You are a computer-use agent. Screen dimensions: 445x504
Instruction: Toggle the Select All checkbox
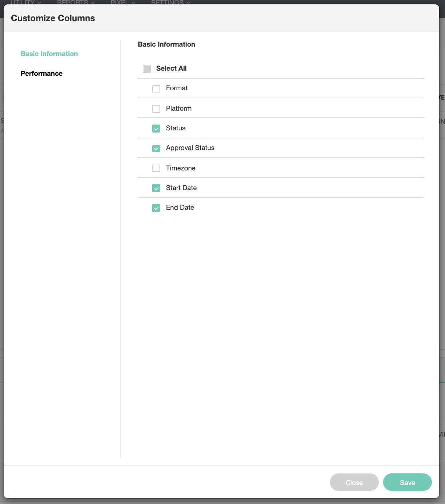click(x=147, y=69)
